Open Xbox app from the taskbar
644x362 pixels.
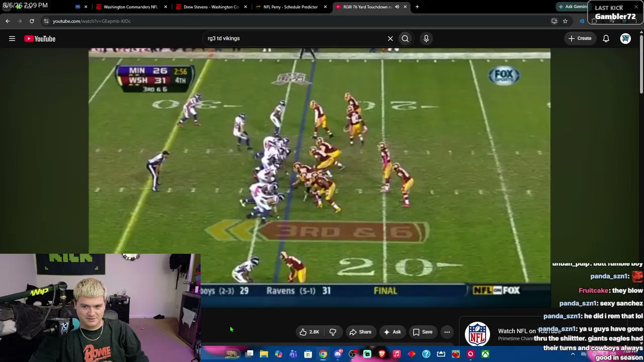click(x=485, y=354)
